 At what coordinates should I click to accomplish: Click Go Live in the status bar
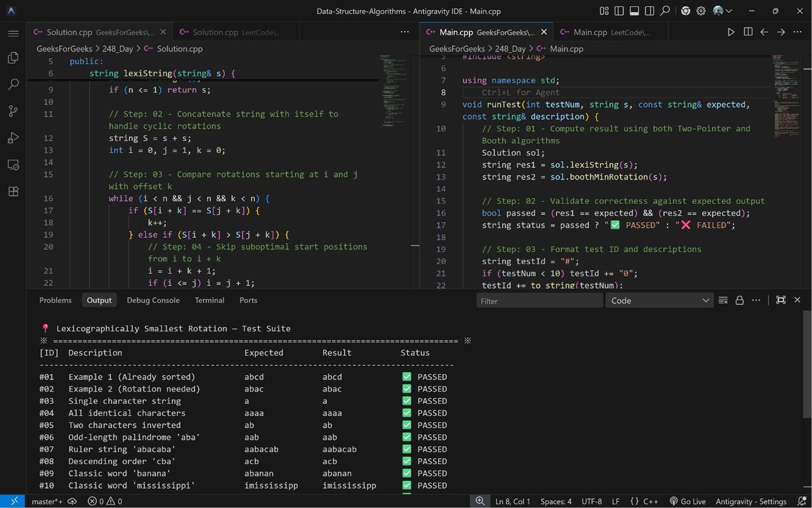pyautogui.click(x=687, y=501)
